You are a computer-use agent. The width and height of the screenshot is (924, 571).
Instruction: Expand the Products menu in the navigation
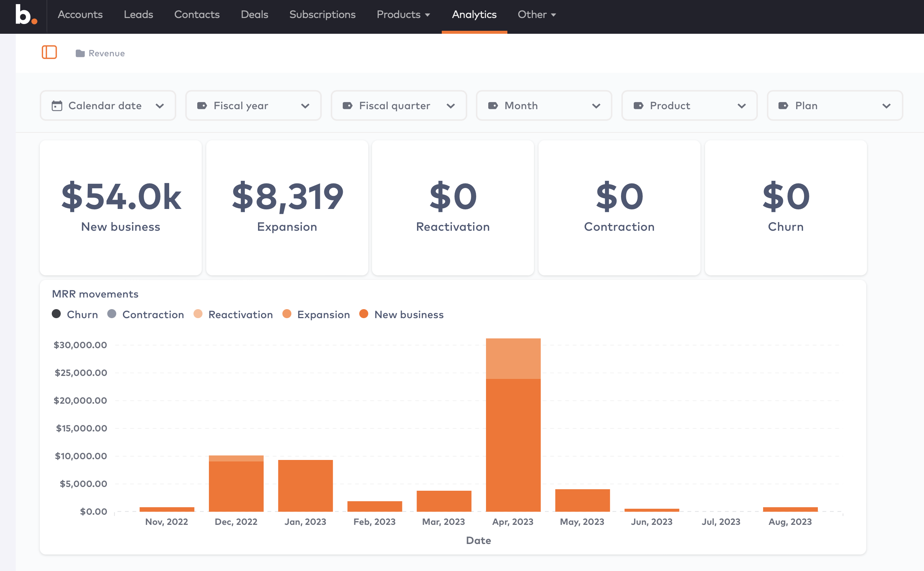(403, 15)
